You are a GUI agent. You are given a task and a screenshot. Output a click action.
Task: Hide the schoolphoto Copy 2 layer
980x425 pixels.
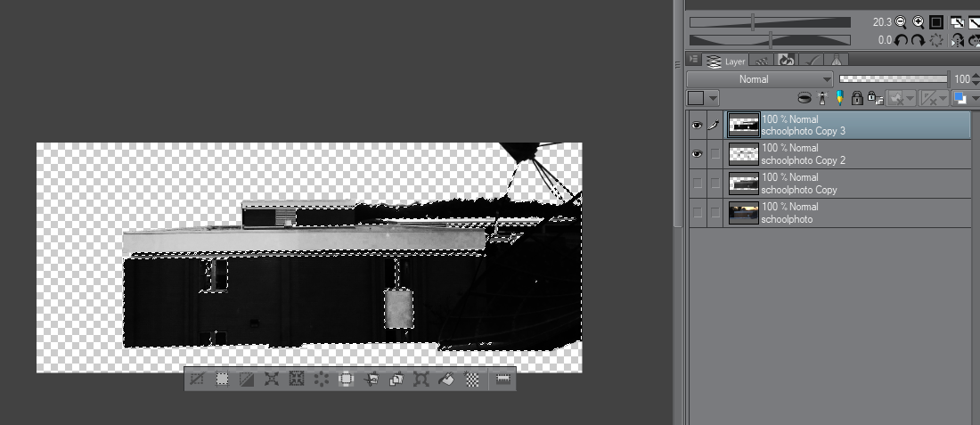point(697,154)
